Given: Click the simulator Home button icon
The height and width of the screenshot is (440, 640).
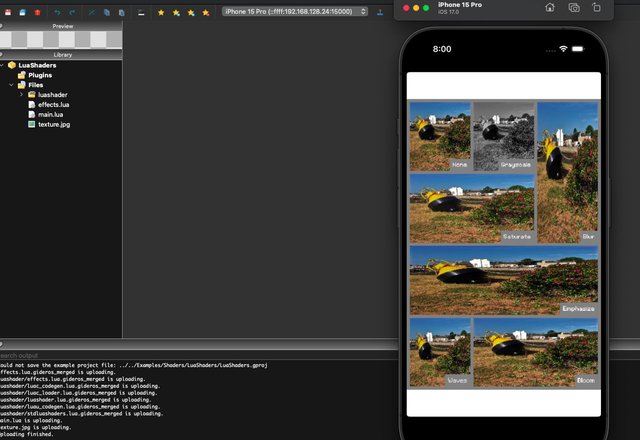Looking at the screenshot, I should point(550,7).
